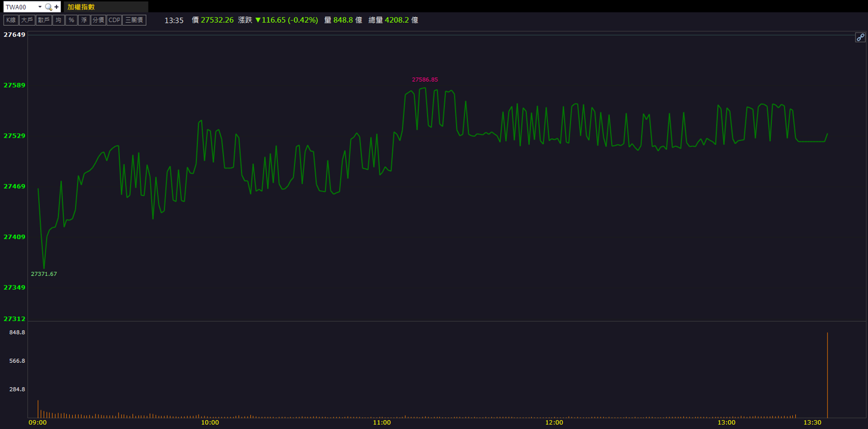This screenshot has height=429, width=868.
Task: Click the 27409 price axis label
Action: point(14,237)
